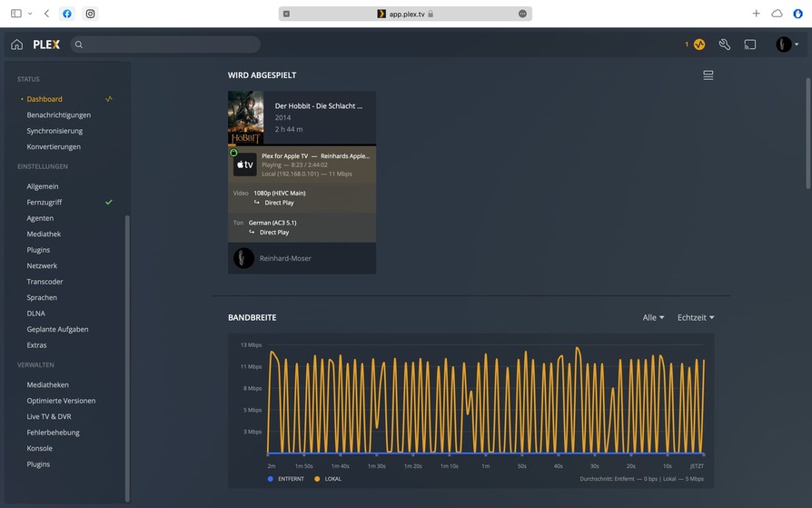Open Plugins under Einstellungen

(38, 250)
